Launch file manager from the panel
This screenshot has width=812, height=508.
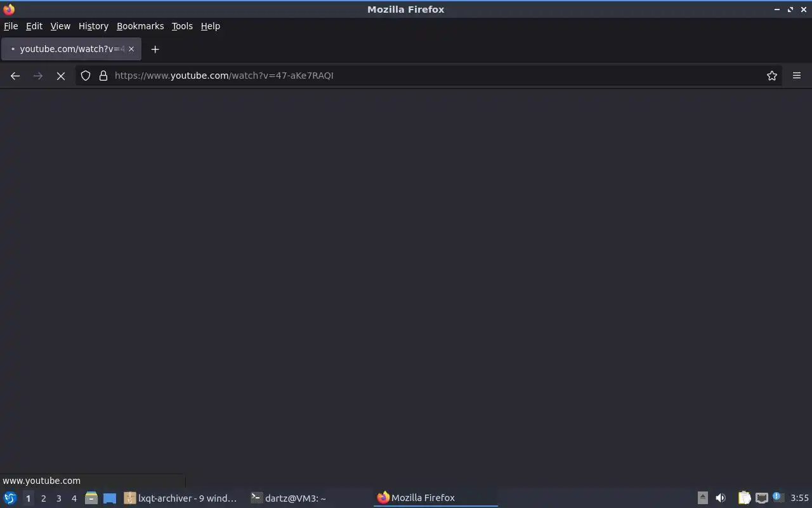(x=91, y=498)
